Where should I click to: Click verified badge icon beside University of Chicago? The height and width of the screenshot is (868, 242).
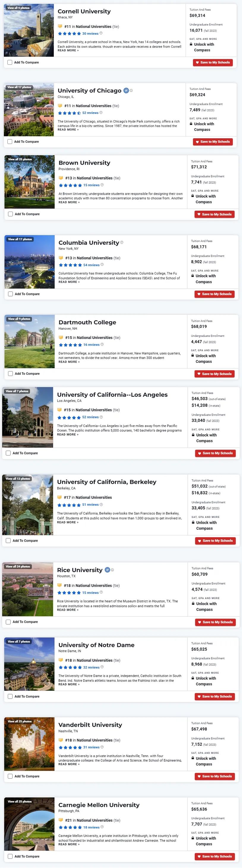[x=126, y=90]
